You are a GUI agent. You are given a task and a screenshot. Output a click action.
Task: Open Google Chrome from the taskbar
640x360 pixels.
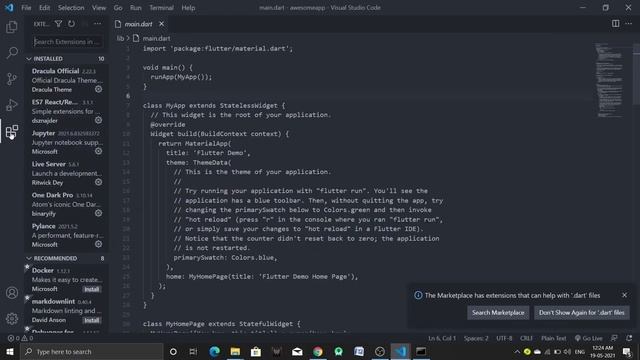[318, 351]
